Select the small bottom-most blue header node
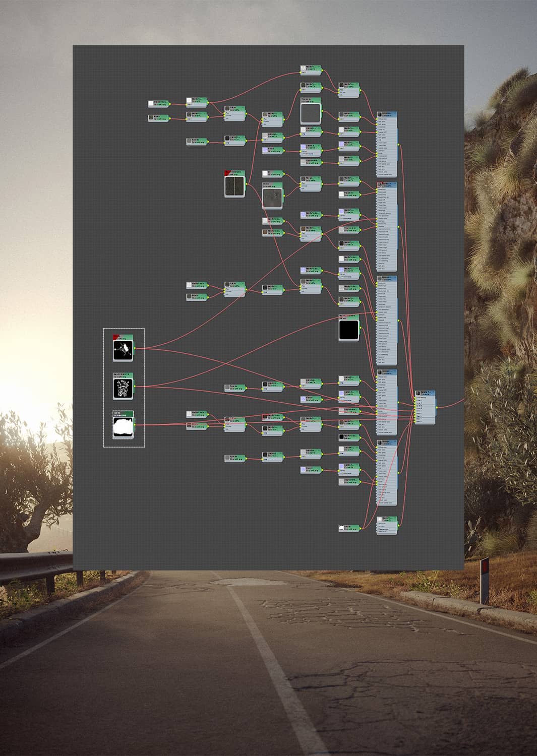Image resolution: width=537 pixels, height=756 pixels. tap(387, 519)
